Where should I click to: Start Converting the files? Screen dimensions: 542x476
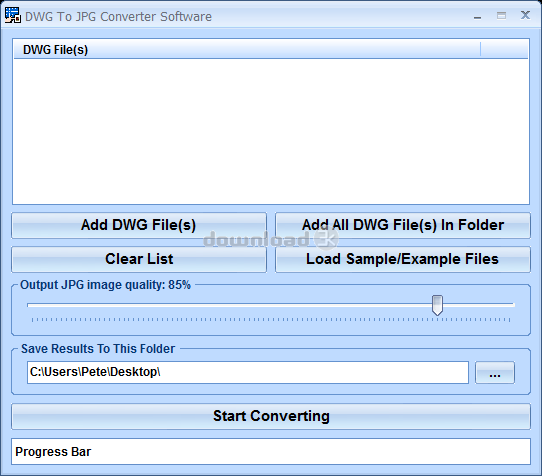pyautogui.click(x=271, y=416)
